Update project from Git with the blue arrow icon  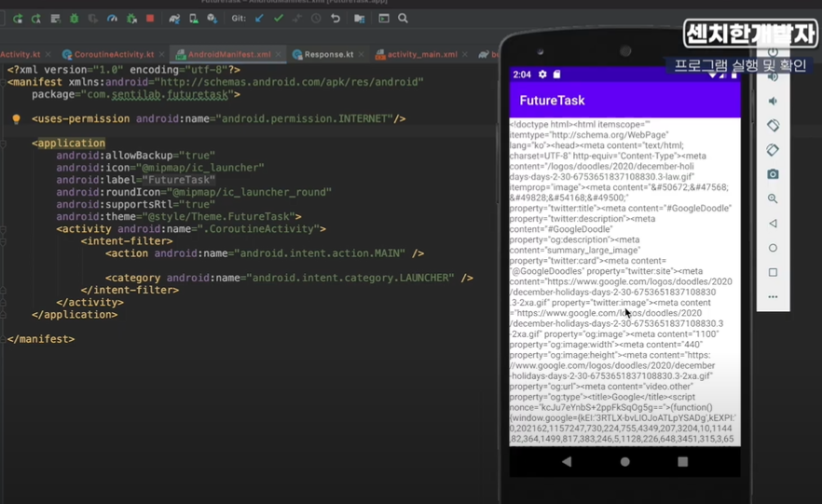click(x=259, y=19)
